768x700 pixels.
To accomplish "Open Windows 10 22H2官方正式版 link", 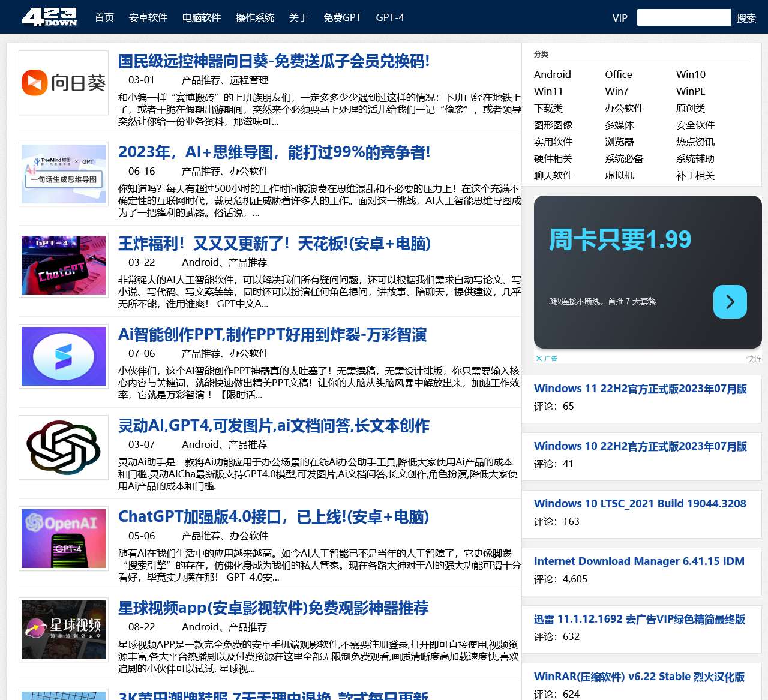I will click(x=640, y=446).
